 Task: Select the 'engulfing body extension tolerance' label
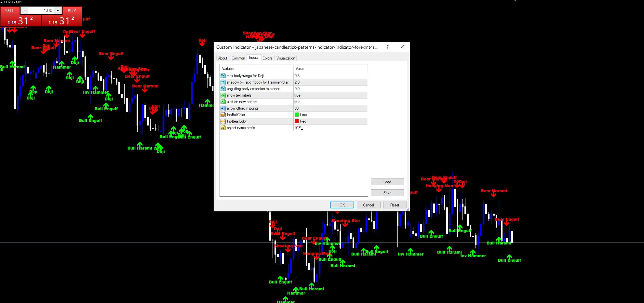pyautogui.click(x=253, y=89)
